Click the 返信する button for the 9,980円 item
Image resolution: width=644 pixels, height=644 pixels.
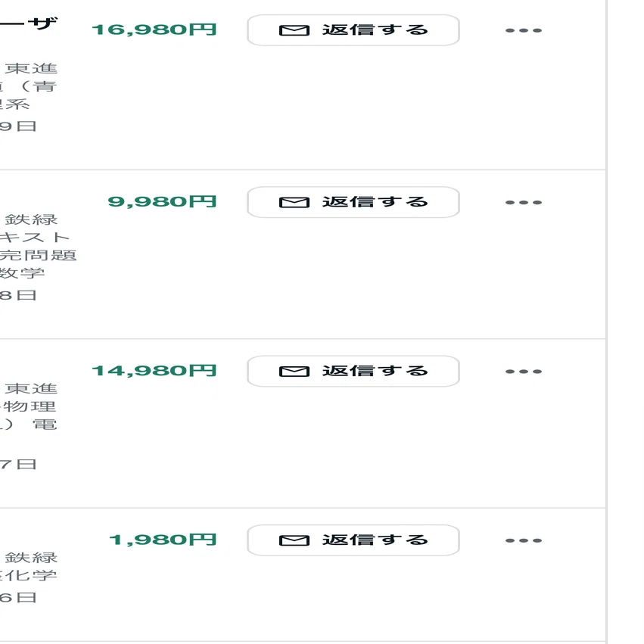point(353,202)
